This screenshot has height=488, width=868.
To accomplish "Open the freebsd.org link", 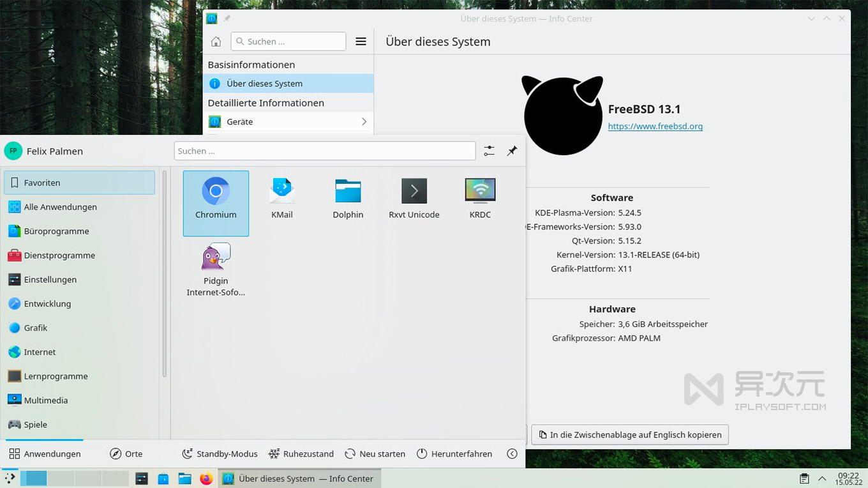I will pyautogui.click(x=655, y=126).
